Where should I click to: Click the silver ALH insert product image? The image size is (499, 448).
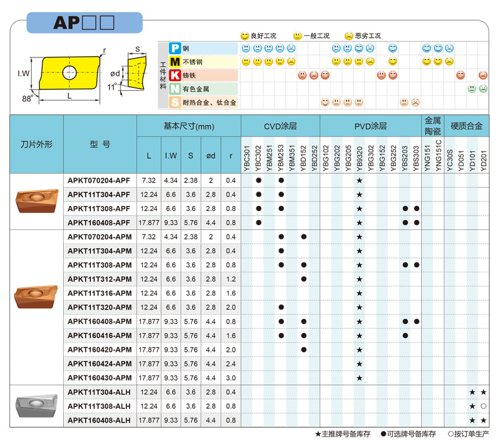coord(37,405)
